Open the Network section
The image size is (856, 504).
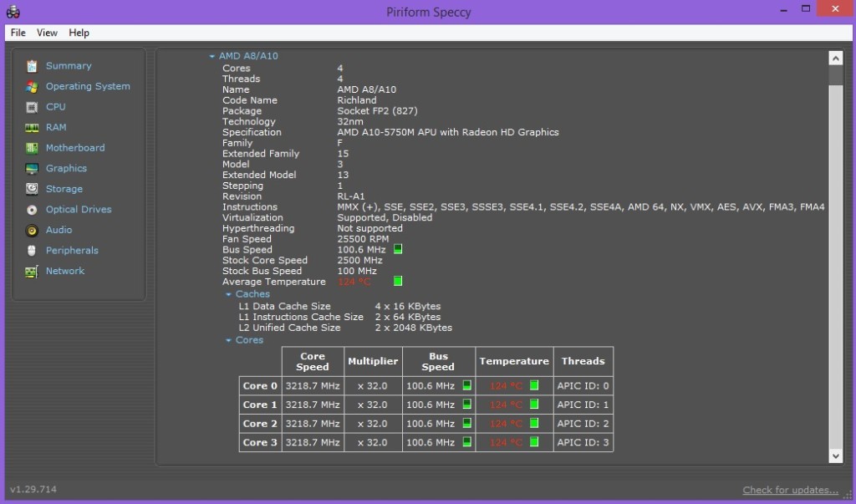pos(65,271)
